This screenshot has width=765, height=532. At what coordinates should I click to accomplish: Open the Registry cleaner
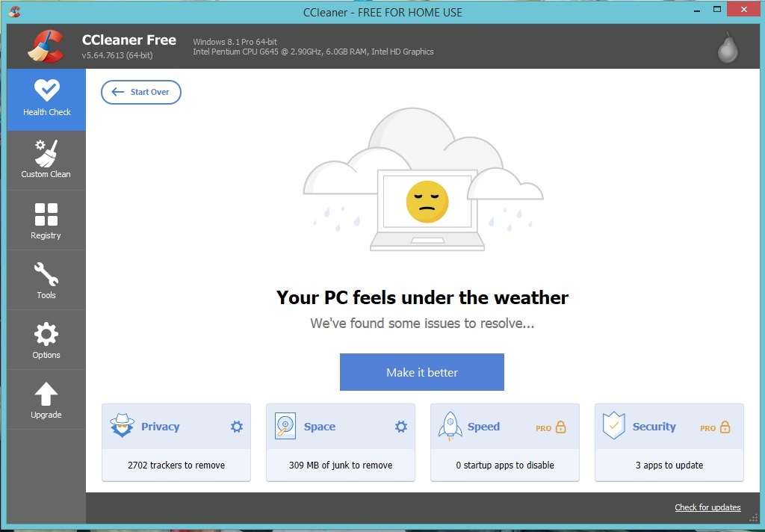coord(46,220)
